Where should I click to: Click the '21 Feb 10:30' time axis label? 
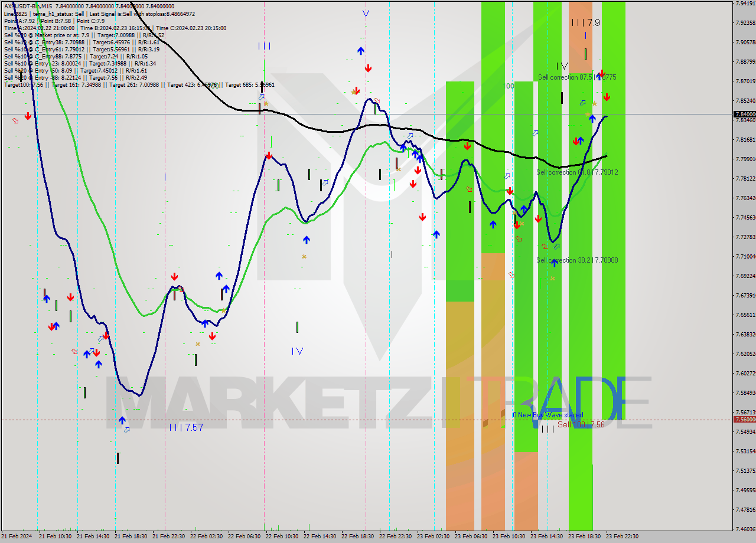pyautogui.click(x=55, y=537)
